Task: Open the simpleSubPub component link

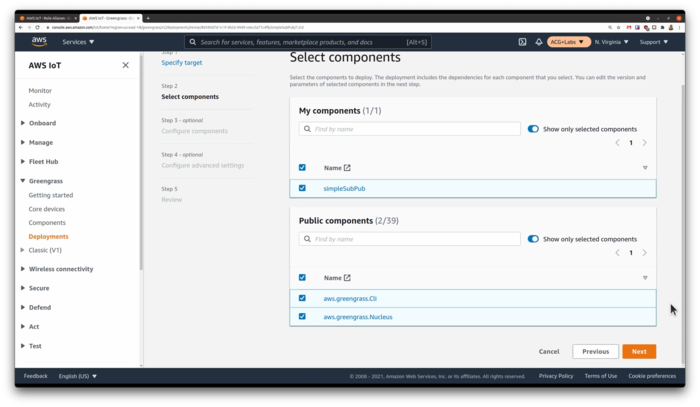Action: point(344,188)
